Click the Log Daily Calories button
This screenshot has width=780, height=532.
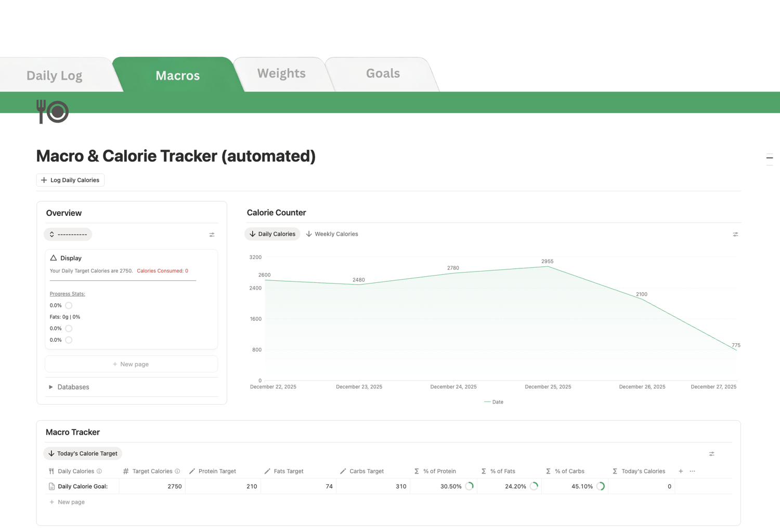[70, 180]
